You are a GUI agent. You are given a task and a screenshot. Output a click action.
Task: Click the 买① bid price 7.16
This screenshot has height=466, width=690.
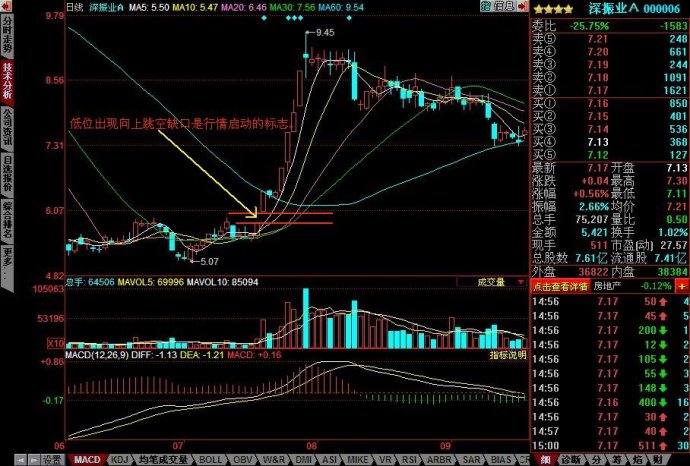pos(598,103)
